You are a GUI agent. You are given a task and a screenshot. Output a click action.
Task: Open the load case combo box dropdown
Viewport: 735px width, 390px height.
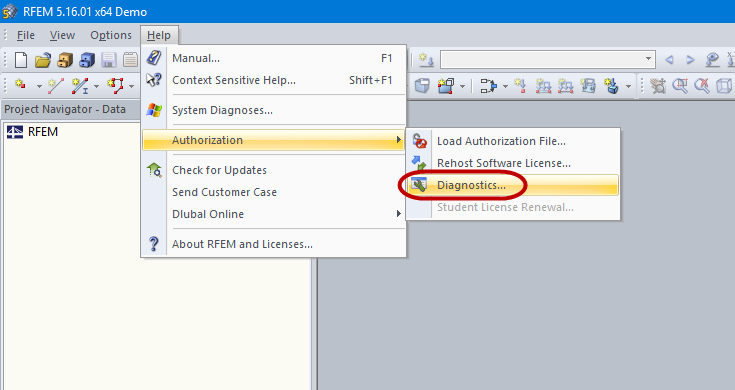pyautogui.click(x=648, y=59)
